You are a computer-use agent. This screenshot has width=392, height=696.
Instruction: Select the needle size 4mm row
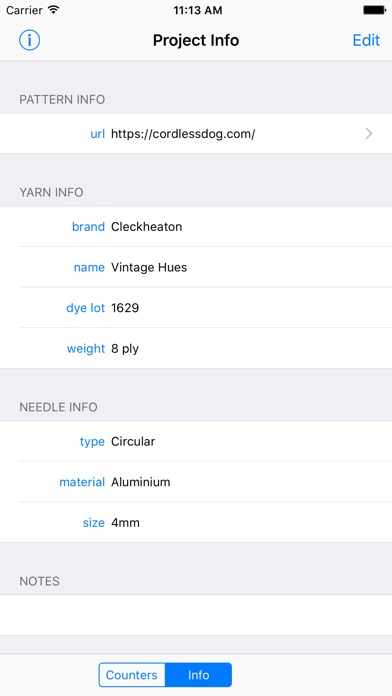(x=196, y=522)
